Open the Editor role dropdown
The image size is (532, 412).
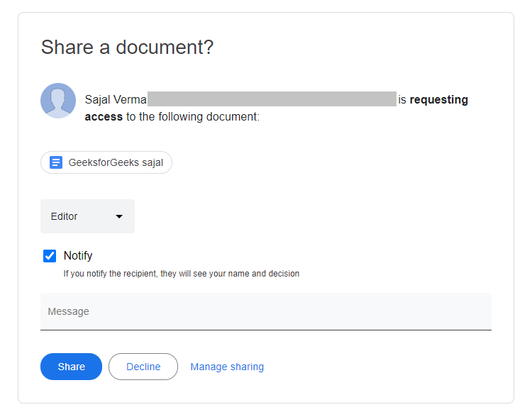coord(87,216)
